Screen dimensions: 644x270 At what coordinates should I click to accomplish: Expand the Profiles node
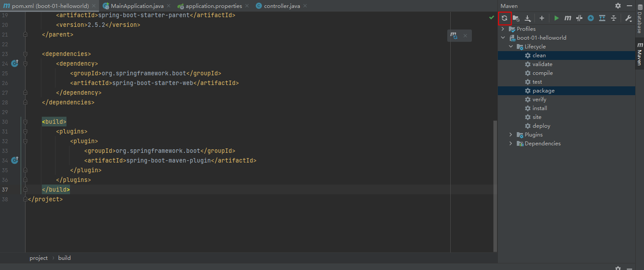503,29
